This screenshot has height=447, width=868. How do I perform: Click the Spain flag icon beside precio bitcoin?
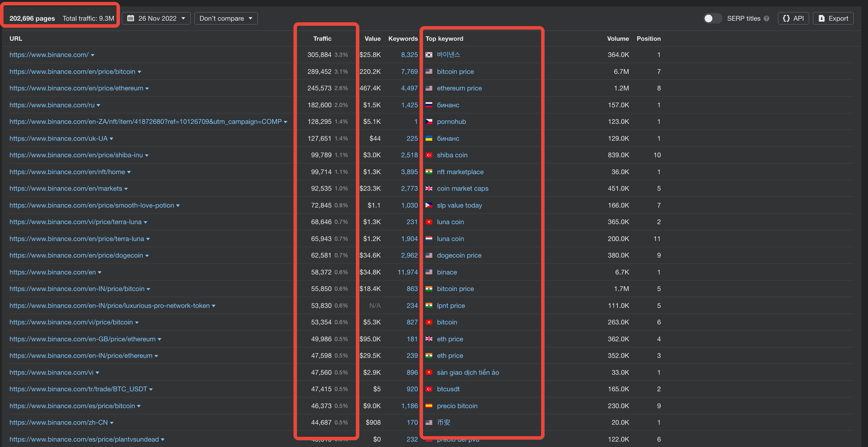(429, 406)
